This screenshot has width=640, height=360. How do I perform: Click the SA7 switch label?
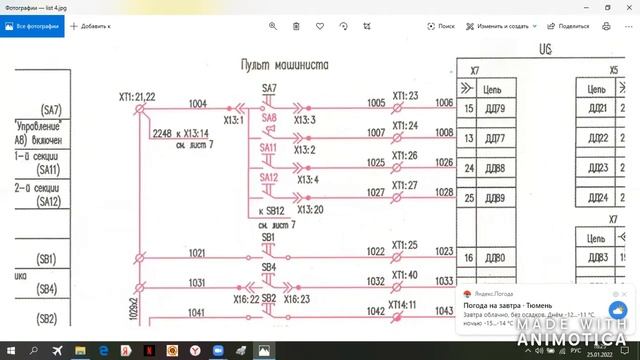(x=269, y=88)
